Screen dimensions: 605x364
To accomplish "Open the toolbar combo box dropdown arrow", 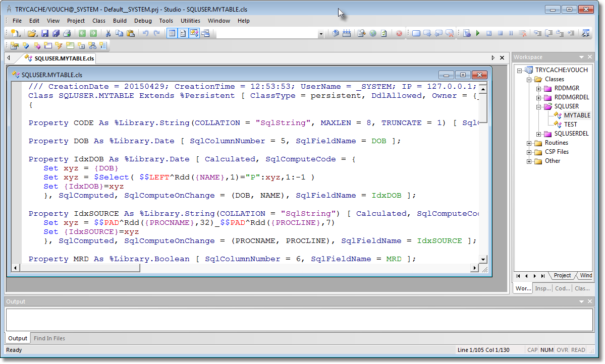I will [x=320, y=34].
